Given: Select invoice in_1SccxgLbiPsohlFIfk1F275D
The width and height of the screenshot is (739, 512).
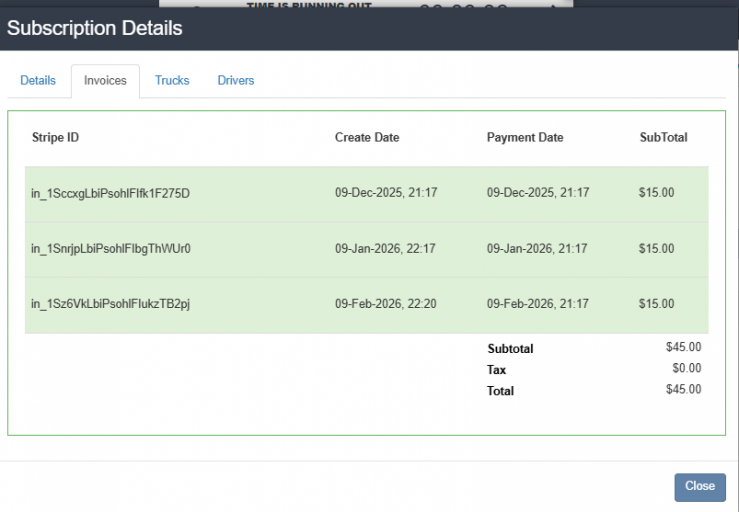Looking at the screenshot, I should 367,194.
